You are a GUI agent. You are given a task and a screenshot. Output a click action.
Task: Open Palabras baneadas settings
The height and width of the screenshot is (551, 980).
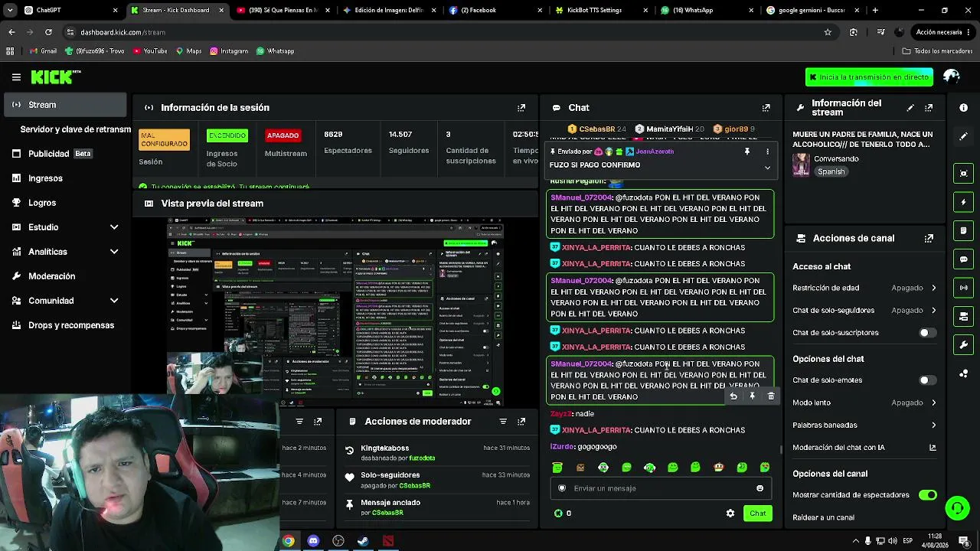(864, 425)
